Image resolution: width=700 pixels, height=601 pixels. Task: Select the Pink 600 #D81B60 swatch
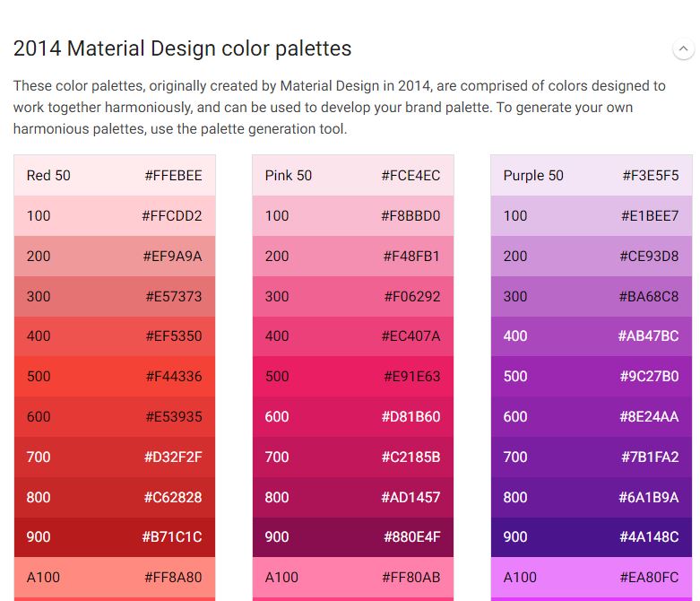[353, 416]
